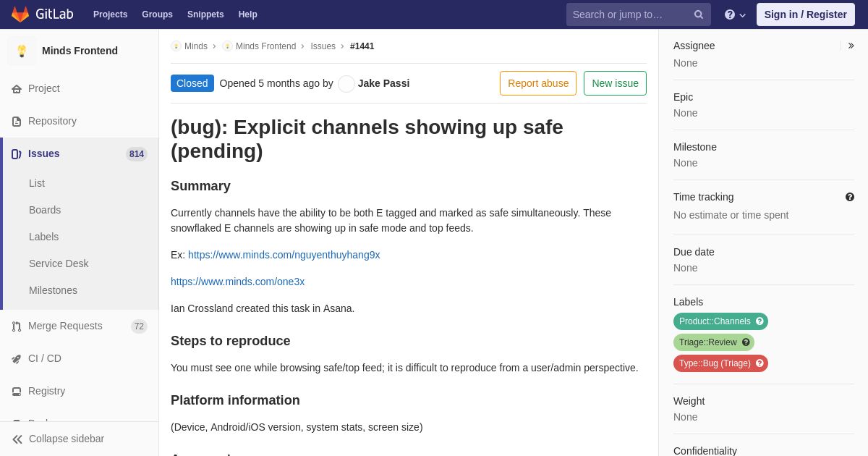Image resolution: width=868 pixels, height=456 pixels.
Task: Click Jake Passi's avatar
Action: (x=346, y=84)
